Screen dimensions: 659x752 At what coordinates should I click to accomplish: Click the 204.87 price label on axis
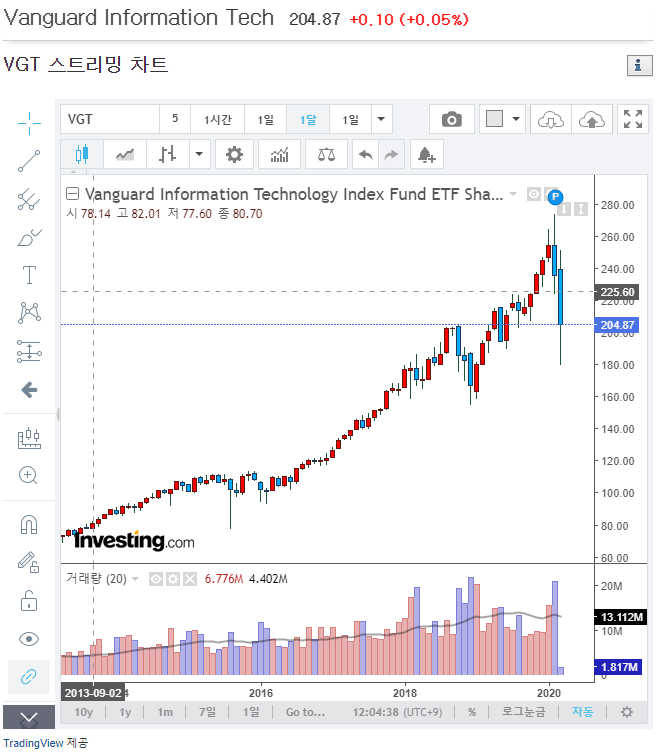(x=617, y=325)
